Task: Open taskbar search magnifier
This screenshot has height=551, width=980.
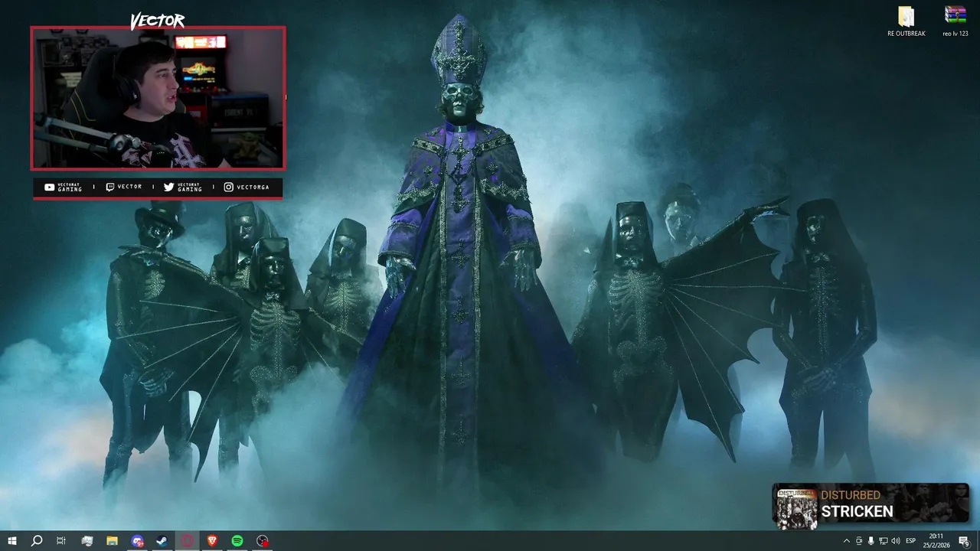Action: pos(36,541)
